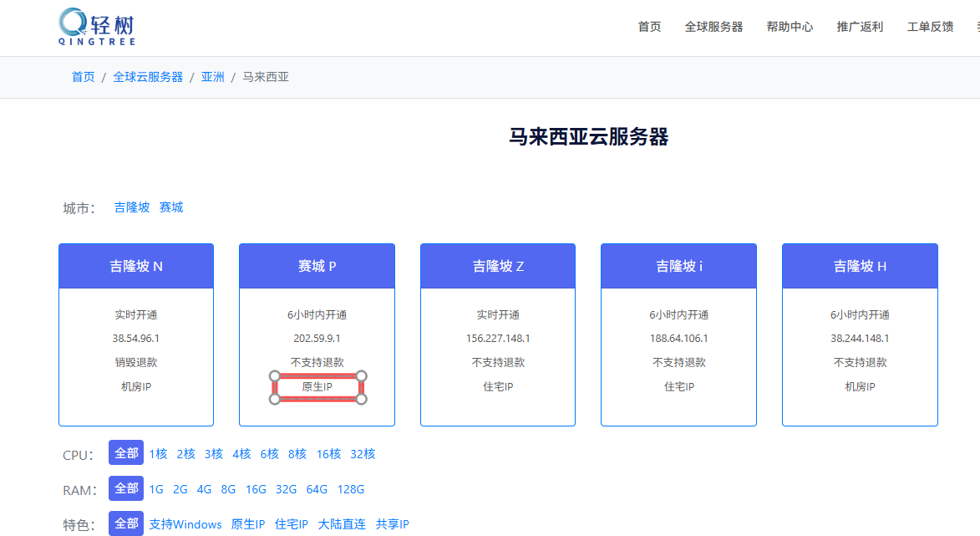Image resolution: width=980 pixels, height=536 pixels.
Task: Filter features by 支持Windows
Action: pyautogui.click(x=185, y=524)
